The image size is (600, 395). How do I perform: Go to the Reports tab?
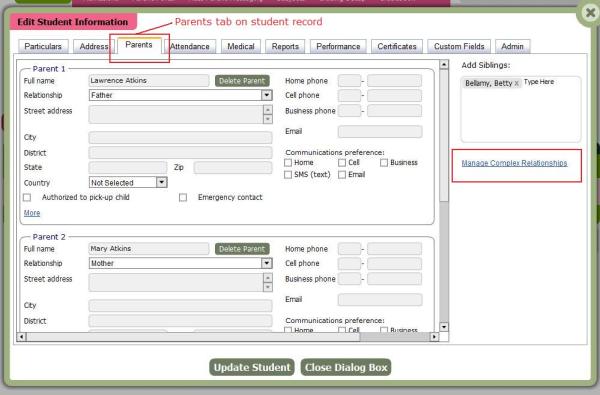285,46
